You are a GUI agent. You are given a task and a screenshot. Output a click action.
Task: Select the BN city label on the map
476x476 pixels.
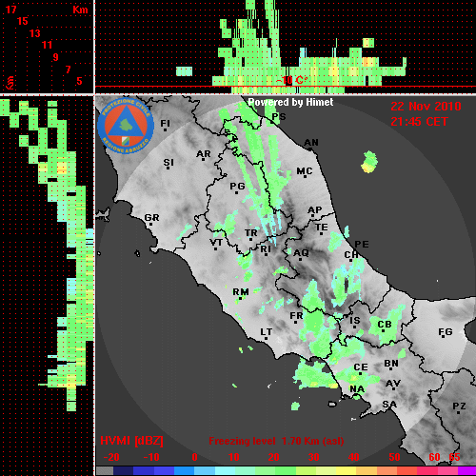391,364
